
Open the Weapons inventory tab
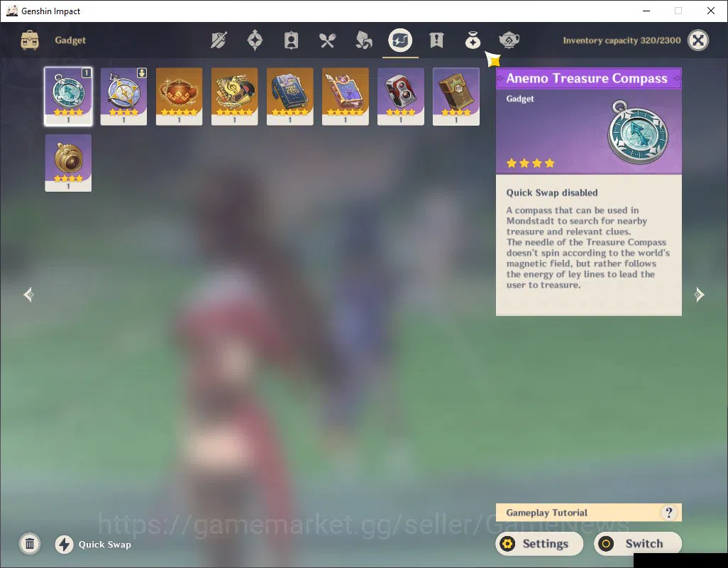(x=219, y=40)
